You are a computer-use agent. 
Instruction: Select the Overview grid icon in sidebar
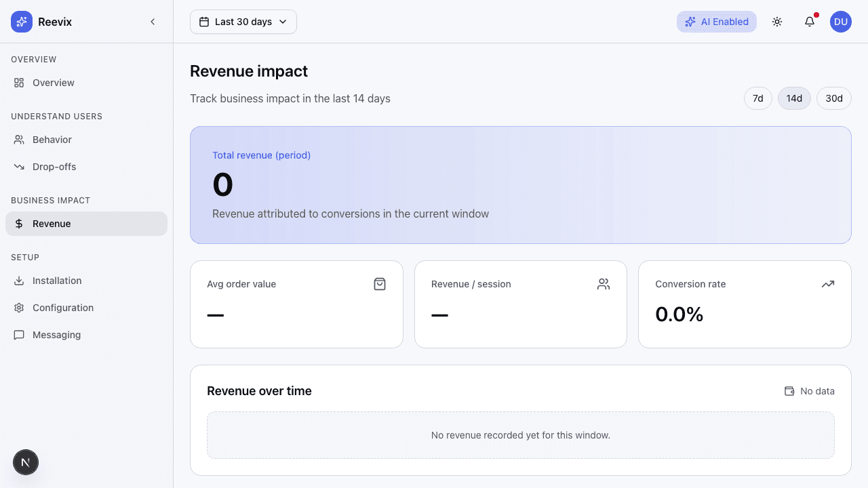tap(20, 82)
